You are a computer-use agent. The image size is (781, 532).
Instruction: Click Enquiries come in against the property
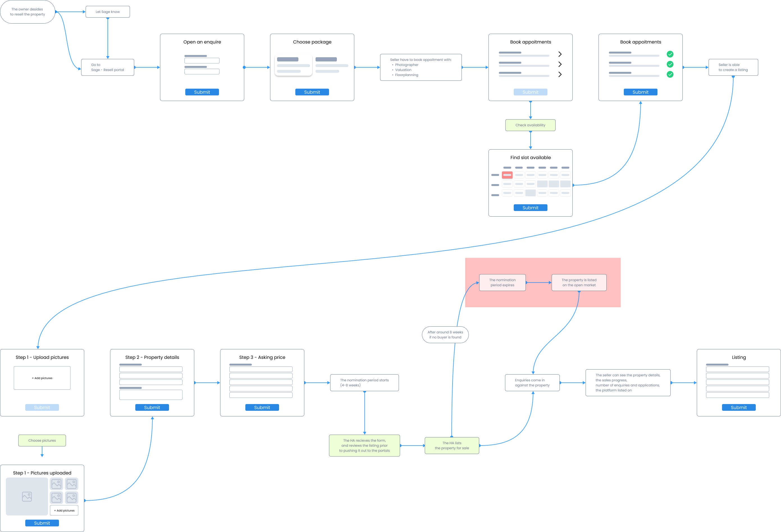coord(532,382)
